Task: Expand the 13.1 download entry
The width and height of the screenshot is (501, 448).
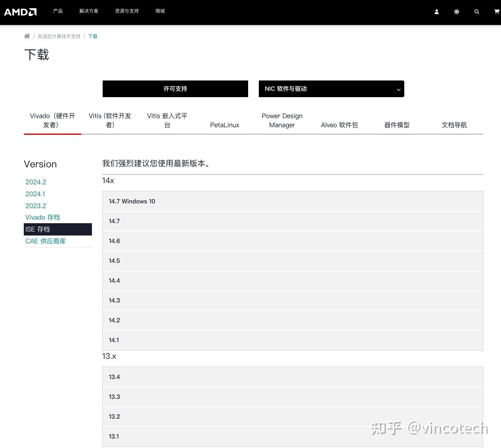Action: point(293,436)
